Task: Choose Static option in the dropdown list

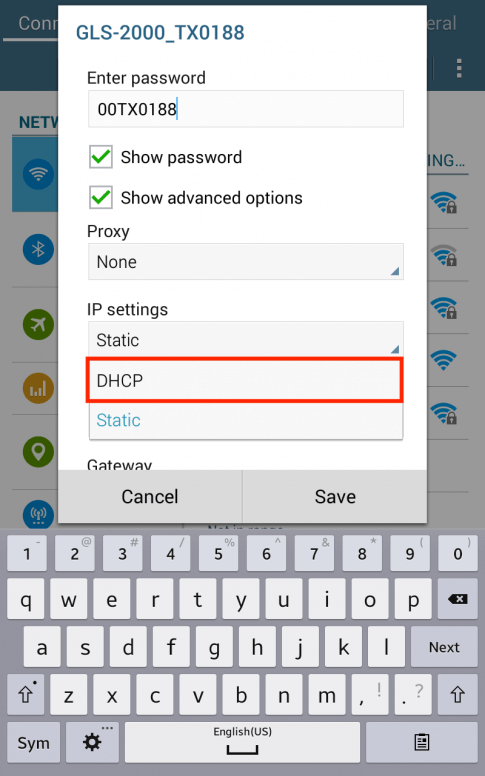Action: point(245,420)
